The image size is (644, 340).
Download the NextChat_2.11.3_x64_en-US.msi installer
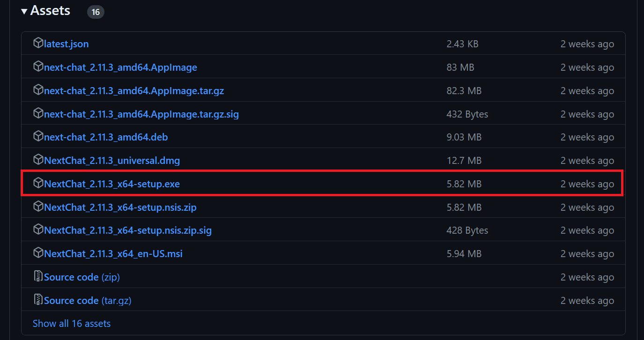coord(113,254)
